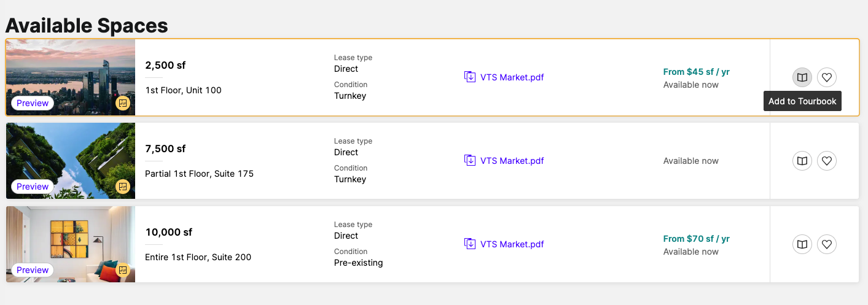Click the PDF download icon for Unit 100

point(470,77)
